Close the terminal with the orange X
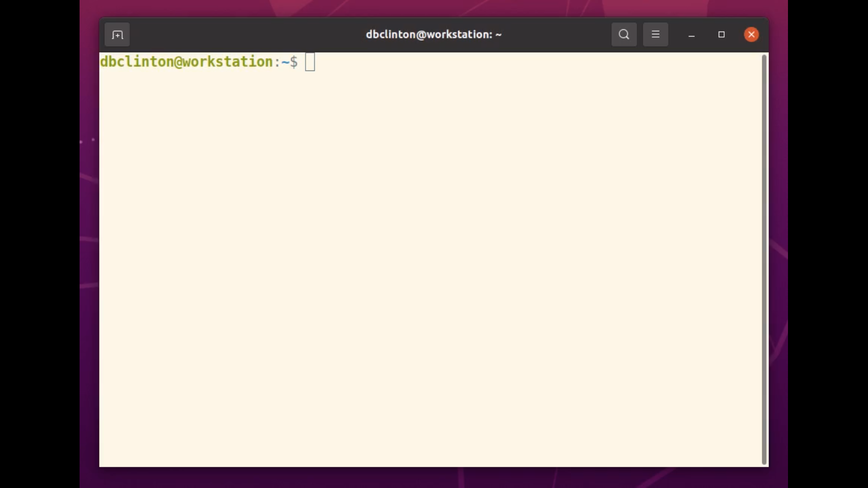 (x=751, y=35)
